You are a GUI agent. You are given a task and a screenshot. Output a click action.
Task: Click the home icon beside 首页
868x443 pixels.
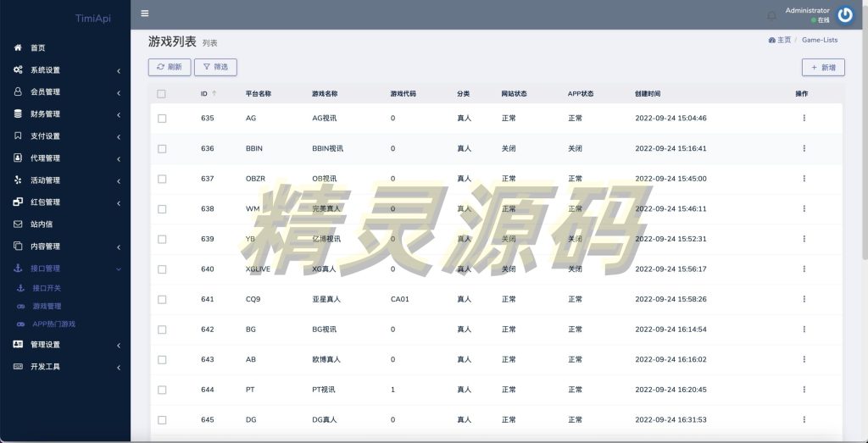(x=18, y=47)
